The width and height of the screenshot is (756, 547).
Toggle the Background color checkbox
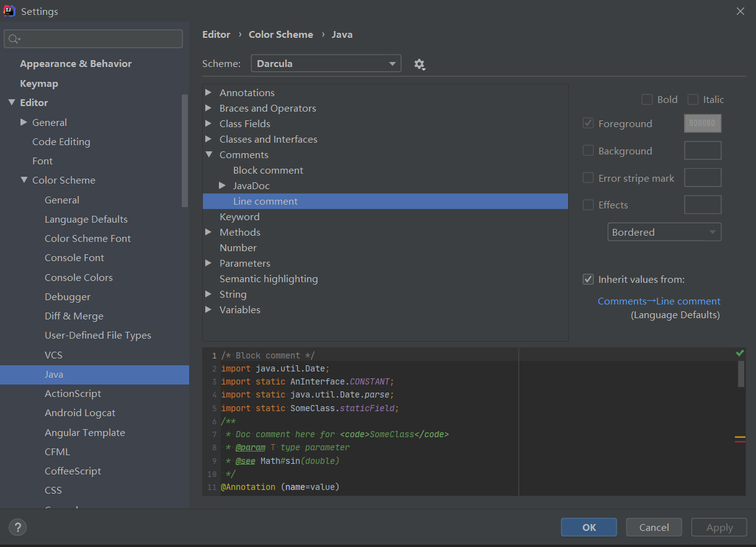(x=589, y=151)
